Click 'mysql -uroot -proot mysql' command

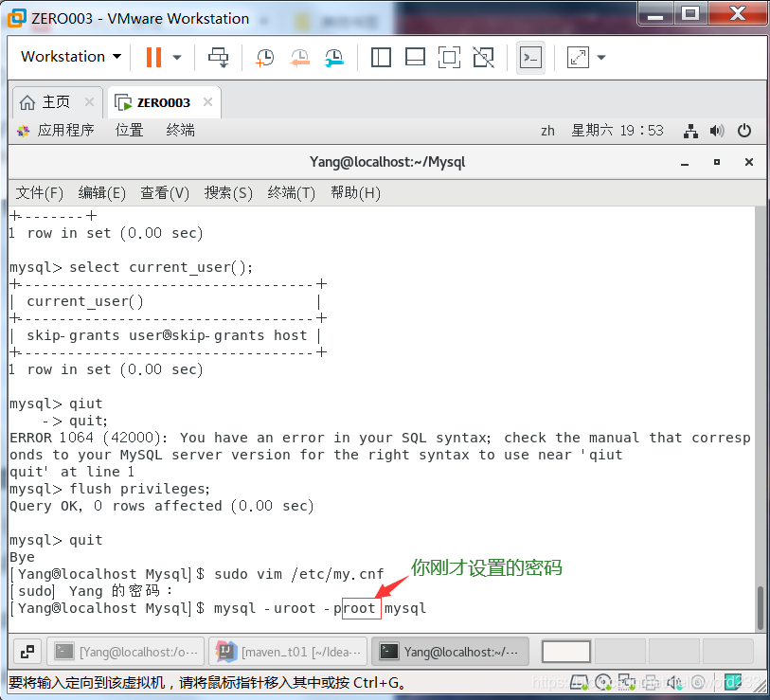(320, 609)
